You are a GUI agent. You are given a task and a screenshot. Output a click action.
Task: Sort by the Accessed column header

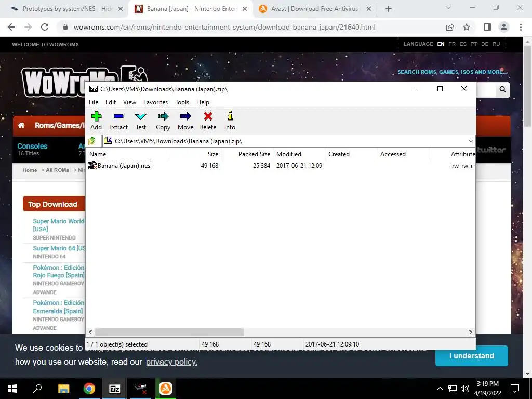pos(403,154)
